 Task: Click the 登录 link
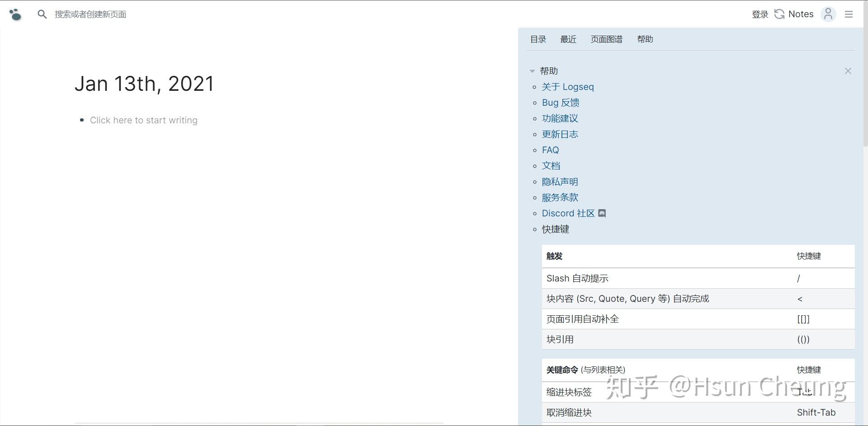coord(759,14)
